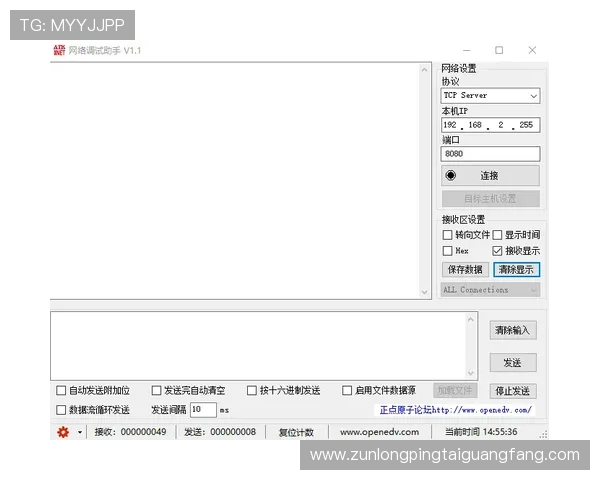The height and width of the screenshot is (480, 600).
Task: Enable the 转向文件 checkbox
Action: [x=447, y=234]
